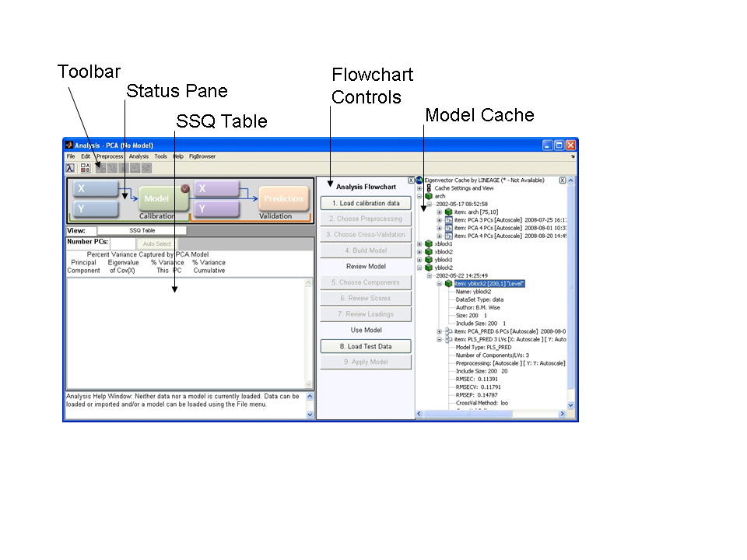Click the Auto Select button
Screen dimensions: 747x560
156,243
